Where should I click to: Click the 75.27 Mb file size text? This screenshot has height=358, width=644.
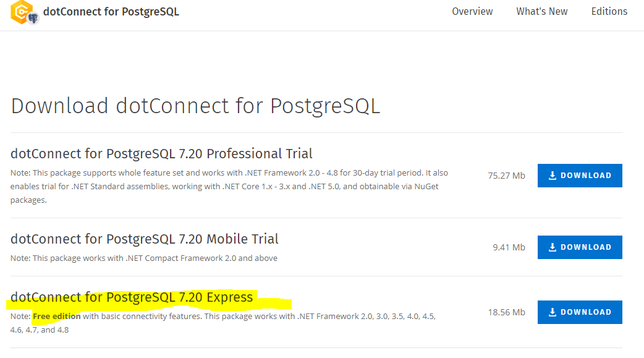(x=506, y=176)
